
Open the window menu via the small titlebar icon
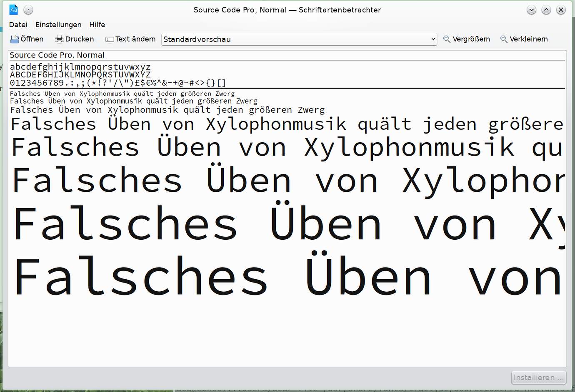pyautogui.click(x=27, y=9)
